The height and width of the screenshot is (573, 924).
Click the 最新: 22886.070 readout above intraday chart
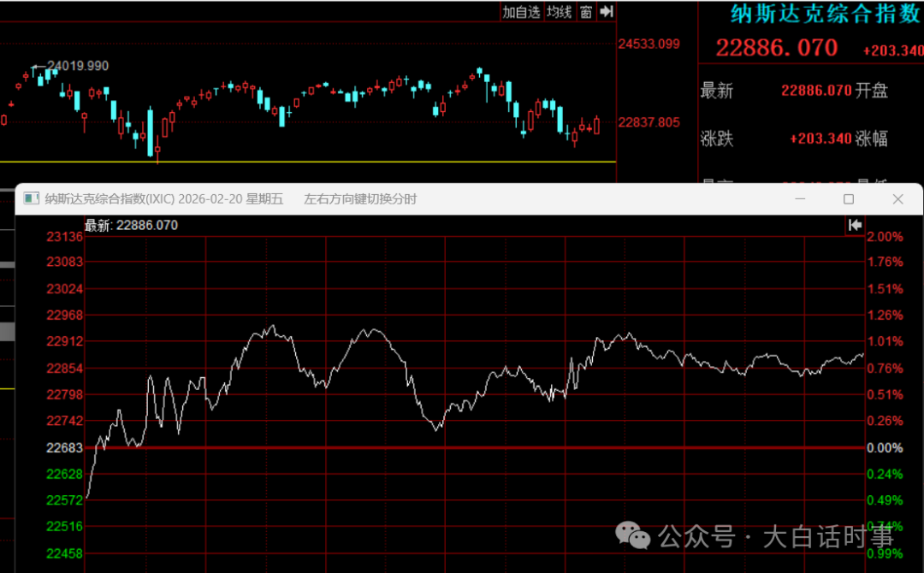coord(132,225)
